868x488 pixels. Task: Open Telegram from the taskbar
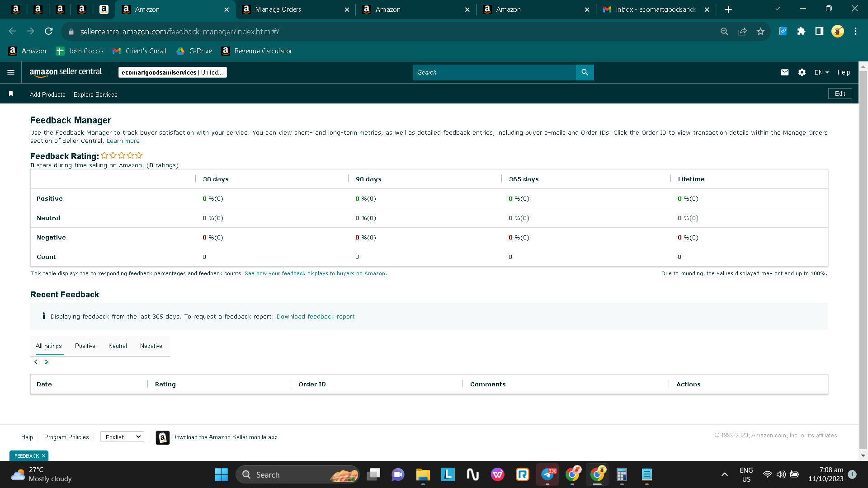(x=547, y=474)
